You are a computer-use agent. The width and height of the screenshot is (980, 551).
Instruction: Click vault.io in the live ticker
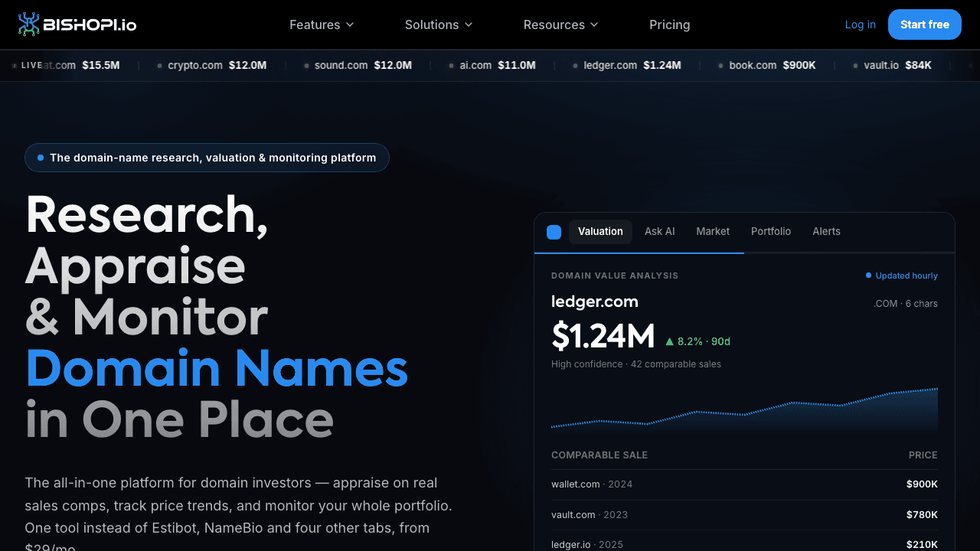click(x=881, y=66)
